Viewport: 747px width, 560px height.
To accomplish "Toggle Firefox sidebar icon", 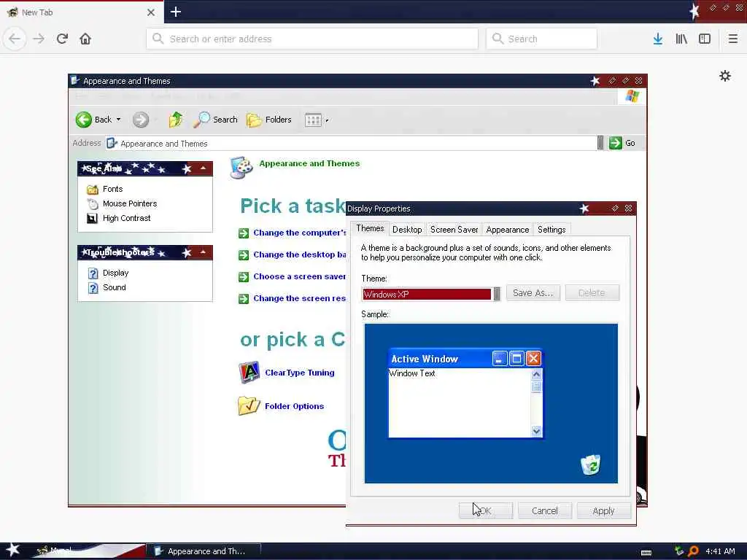I will [x=705, y=39].
